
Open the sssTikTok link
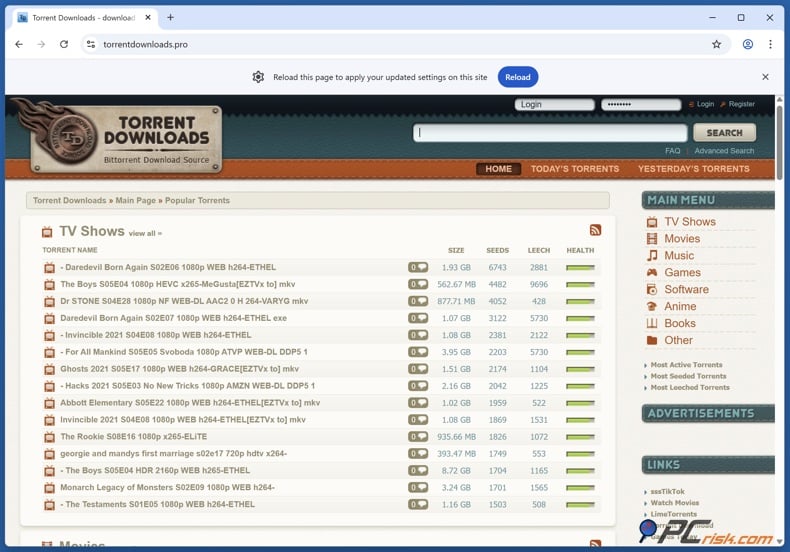coord(668,492)
